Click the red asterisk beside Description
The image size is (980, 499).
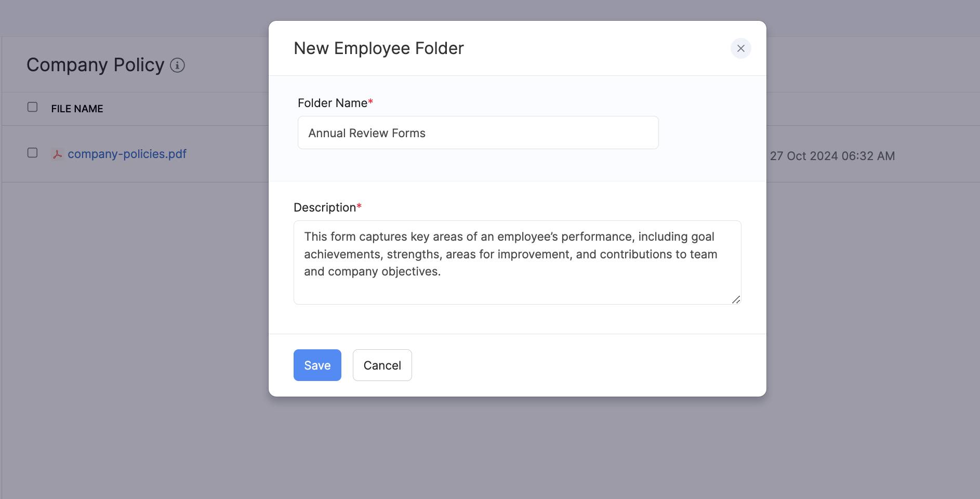(x=359, y=207)
